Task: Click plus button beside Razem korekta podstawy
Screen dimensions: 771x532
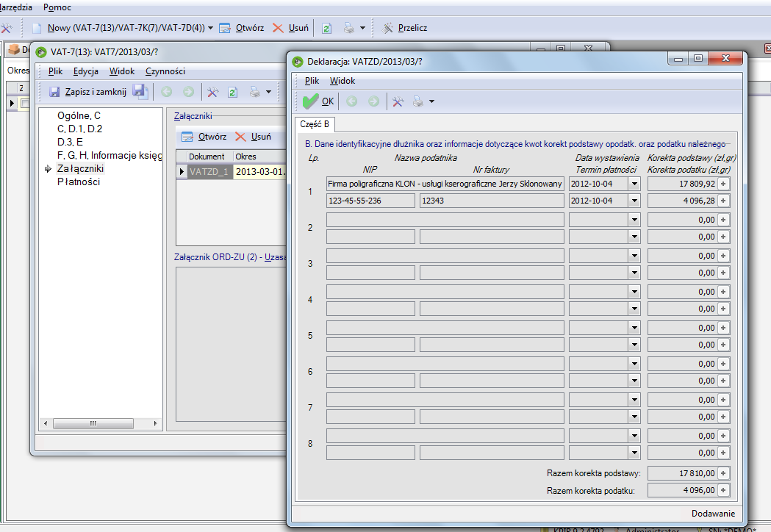Action: click(723, 473)
